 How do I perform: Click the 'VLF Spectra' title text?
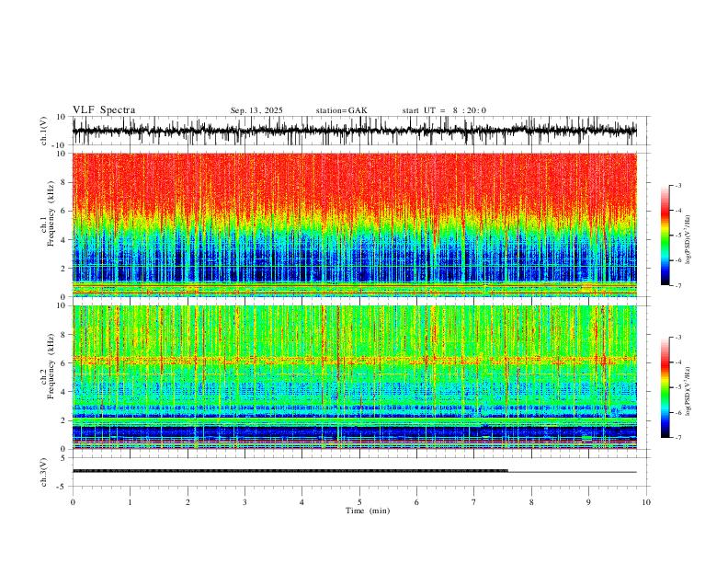104,110
